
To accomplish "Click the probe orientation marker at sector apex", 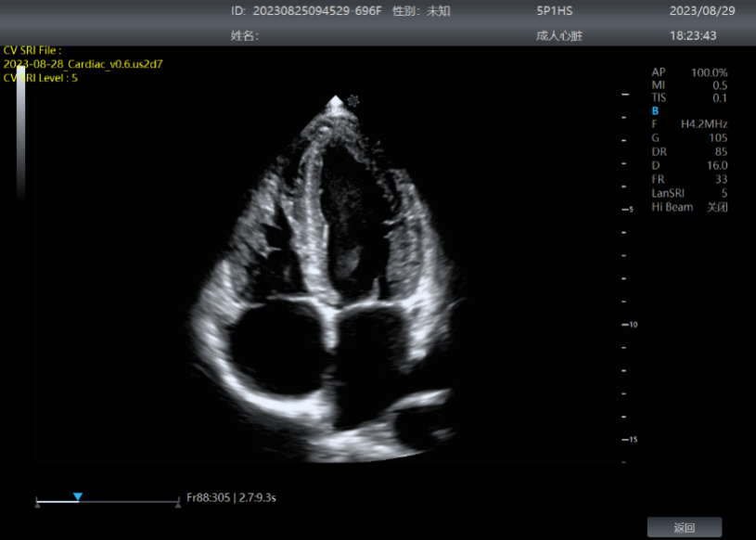I will tap(353, 101).
